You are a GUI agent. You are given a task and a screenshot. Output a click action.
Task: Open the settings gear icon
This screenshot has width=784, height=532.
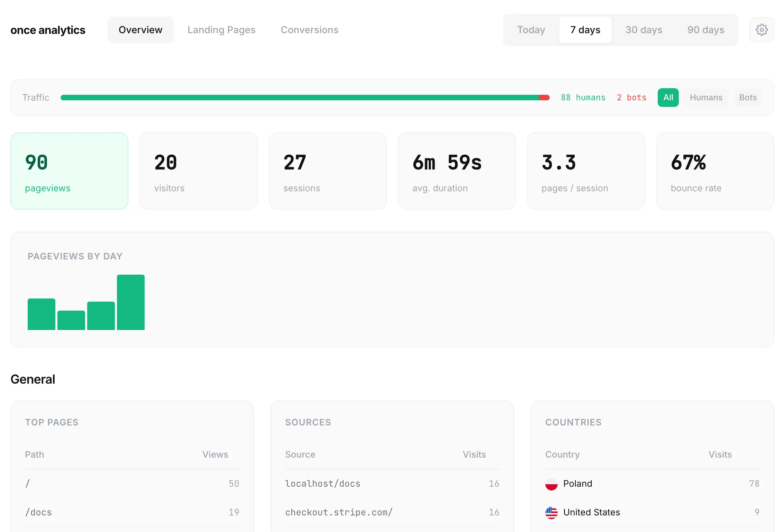pos(761,30)
